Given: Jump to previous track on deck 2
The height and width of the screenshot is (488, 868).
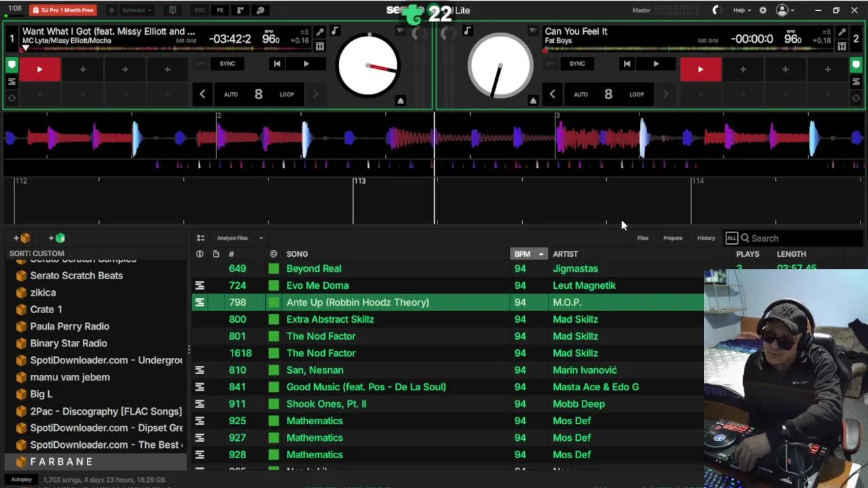Looking at the screenshot, I should [x=627, y=64].
